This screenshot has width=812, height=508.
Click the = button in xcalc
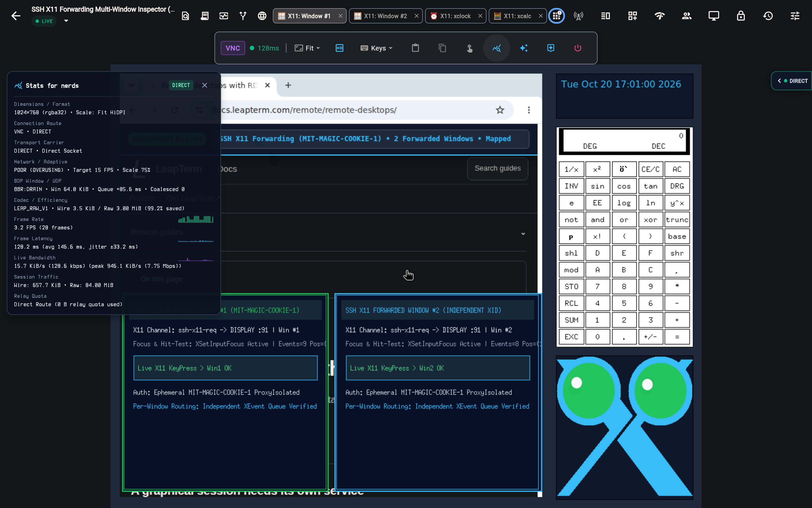tap(677, 337)
